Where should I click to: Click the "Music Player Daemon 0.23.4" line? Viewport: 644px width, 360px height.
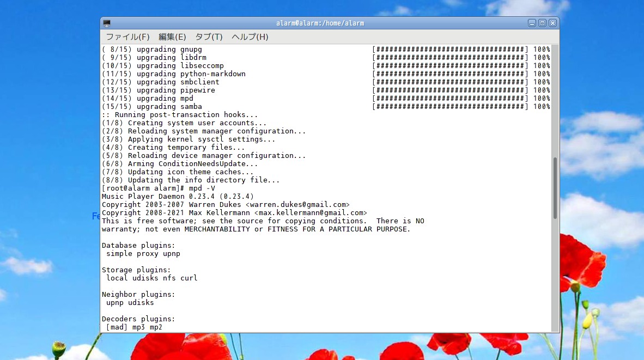(x=178, y=197)
